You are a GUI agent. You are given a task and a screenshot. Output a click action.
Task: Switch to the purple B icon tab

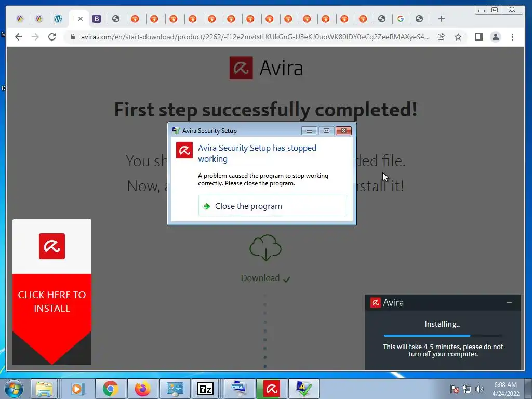coord(97,19)
